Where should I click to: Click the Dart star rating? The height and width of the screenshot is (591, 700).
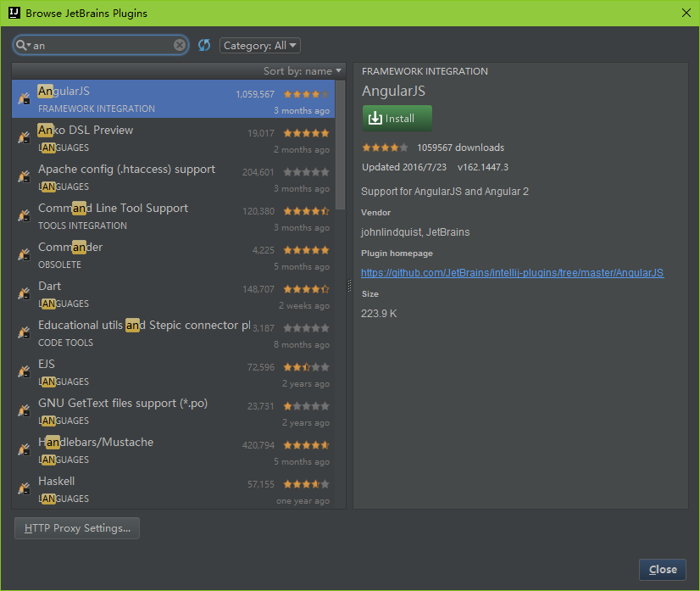click(306, 289)
